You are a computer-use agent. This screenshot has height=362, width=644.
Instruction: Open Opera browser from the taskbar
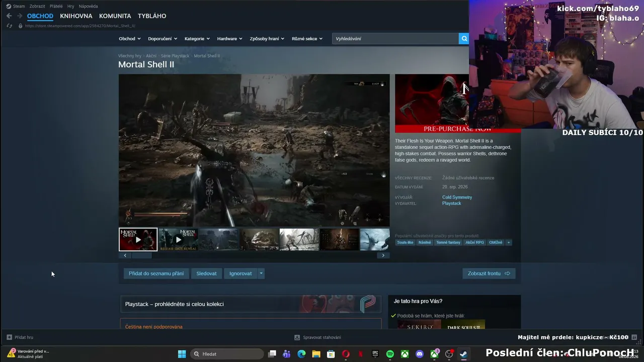coord(346,354)
